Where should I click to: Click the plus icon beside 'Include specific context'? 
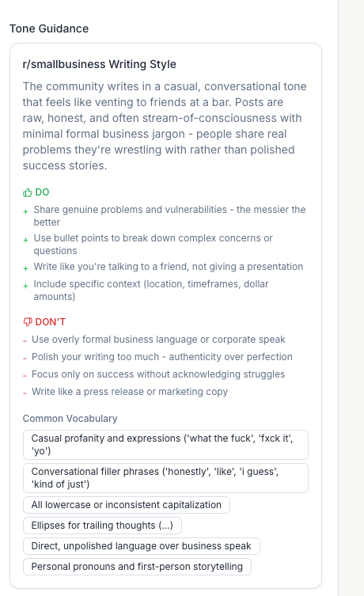point(25,286)
